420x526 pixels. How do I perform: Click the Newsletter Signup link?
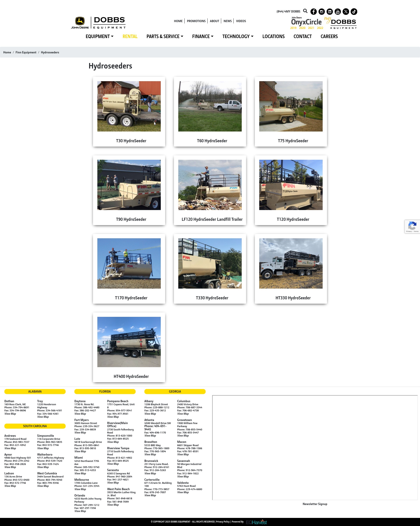(315, 504)
